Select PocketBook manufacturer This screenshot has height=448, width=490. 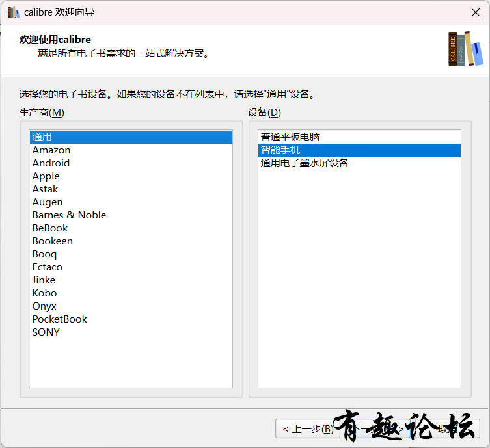(131, 319)
